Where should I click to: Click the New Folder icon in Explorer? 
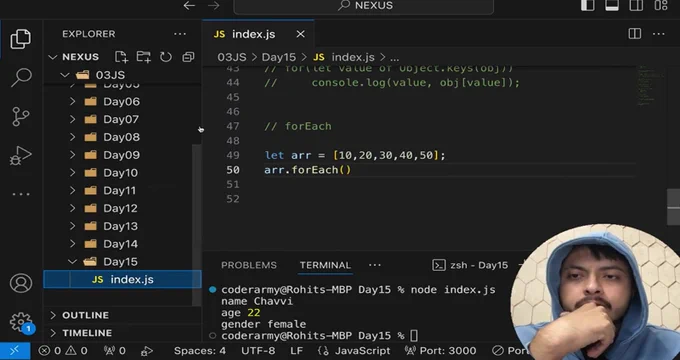click(x=144, y=57)
